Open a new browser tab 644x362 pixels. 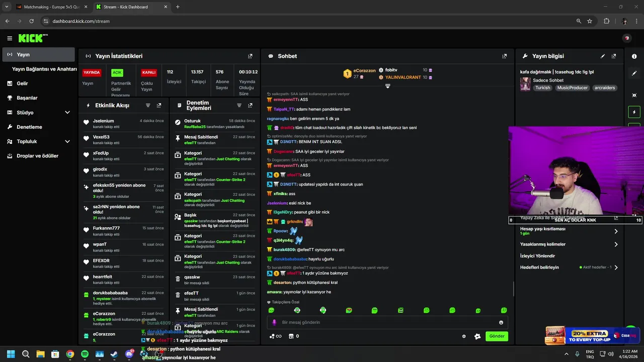(x=178, y=7)
